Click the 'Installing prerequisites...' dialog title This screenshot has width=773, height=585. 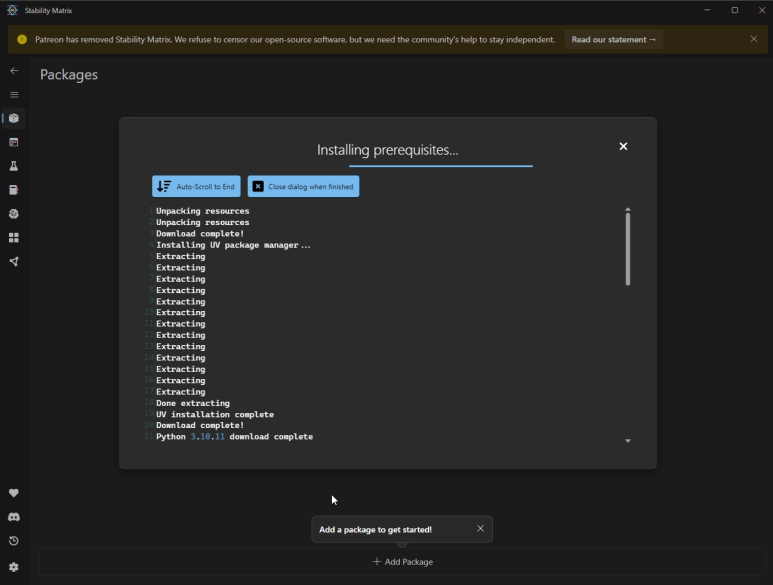tap(387, 150)
